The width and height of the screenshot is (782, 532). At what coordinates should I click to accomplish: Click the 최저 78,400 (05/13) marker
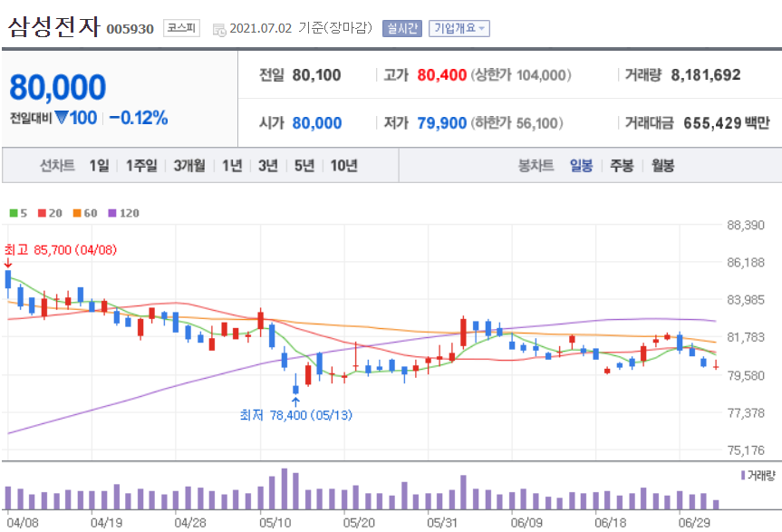296,415
